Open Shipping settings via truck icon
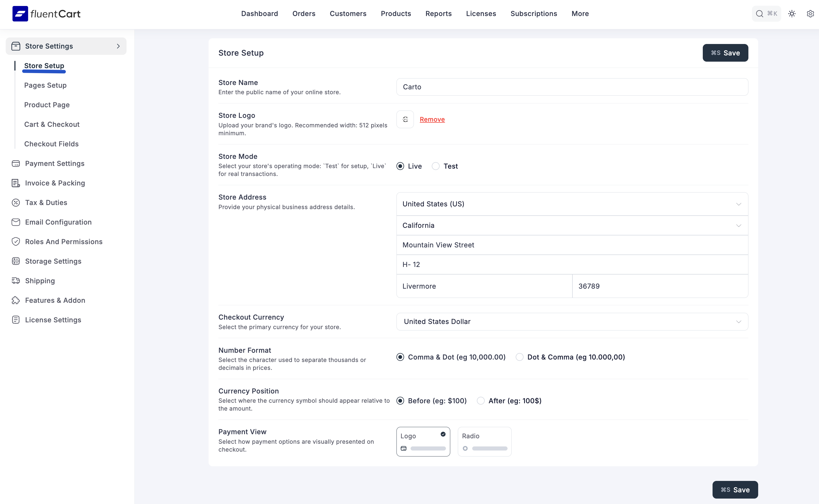This screenshot has width=819, height=504. pyautogui.click(x=16, y=281)
